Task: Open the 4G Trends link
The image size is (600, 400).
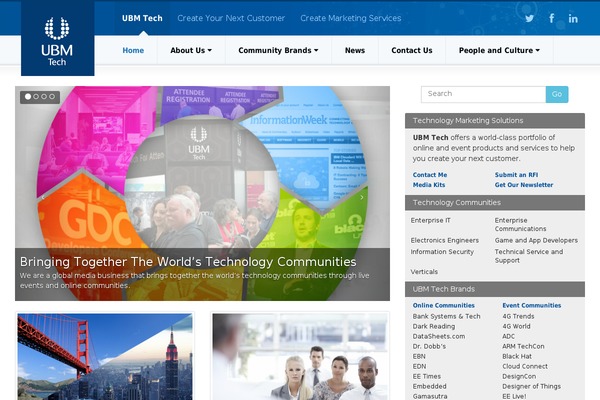Action: click(518, 316)
